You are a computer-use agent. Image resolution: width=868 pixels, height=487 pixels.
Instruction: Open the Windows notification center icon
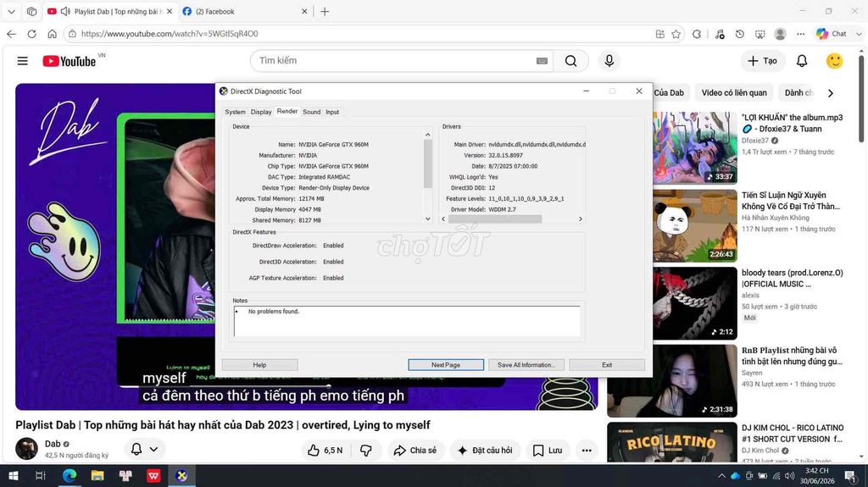point(851,476)
